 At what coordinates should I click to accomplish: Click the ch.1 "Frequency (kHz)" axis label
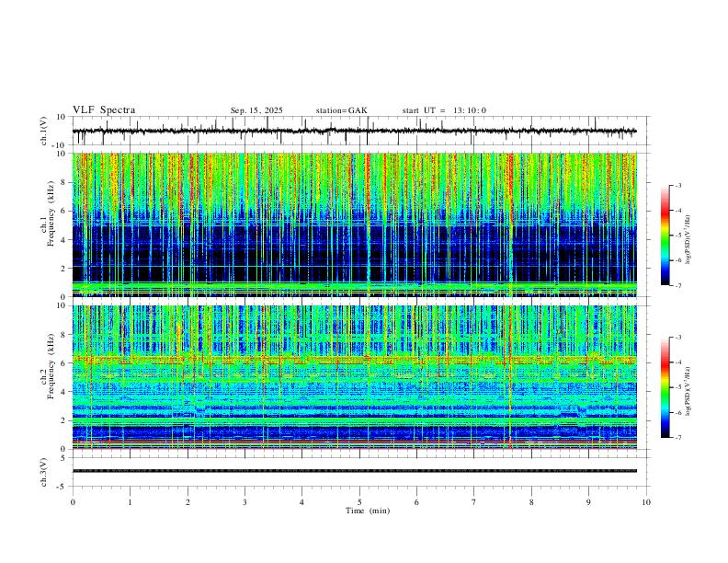coord(51,214)
